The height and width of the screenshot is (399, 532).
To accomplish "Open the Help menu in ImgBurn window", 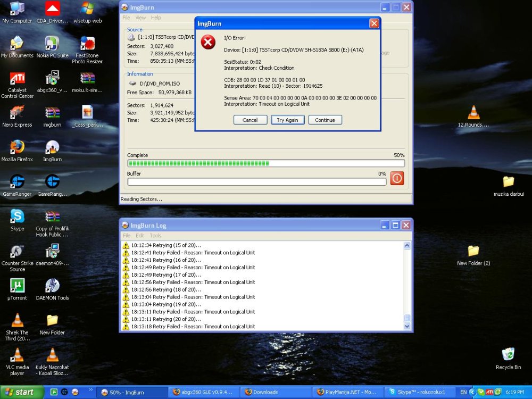I will point(156,18).
